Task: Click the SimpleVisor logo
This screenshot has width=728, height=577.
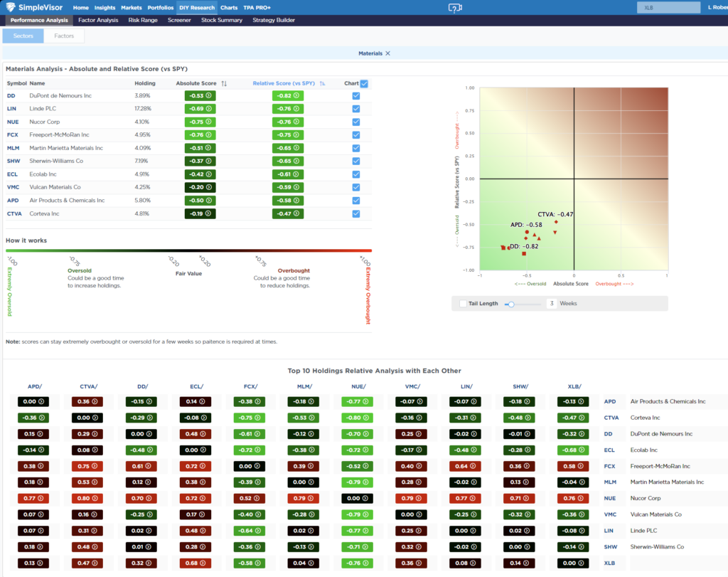Action: pos(36,8)
